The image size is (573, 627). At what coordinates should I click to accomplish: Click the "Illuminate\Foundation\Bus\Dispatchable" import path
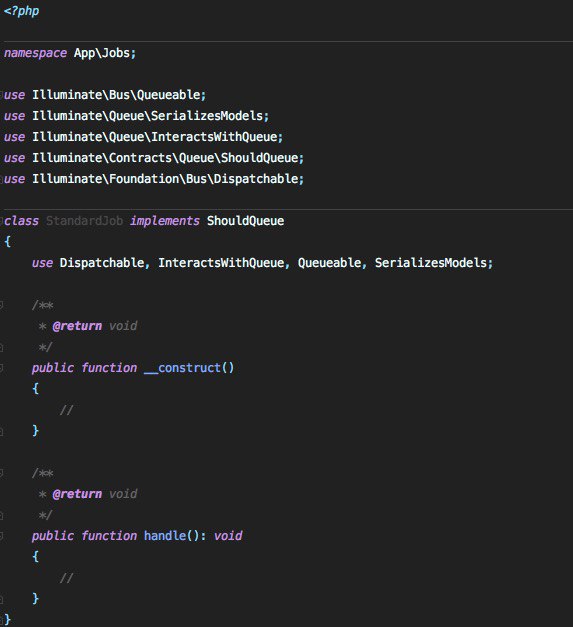tap(165, 178)
